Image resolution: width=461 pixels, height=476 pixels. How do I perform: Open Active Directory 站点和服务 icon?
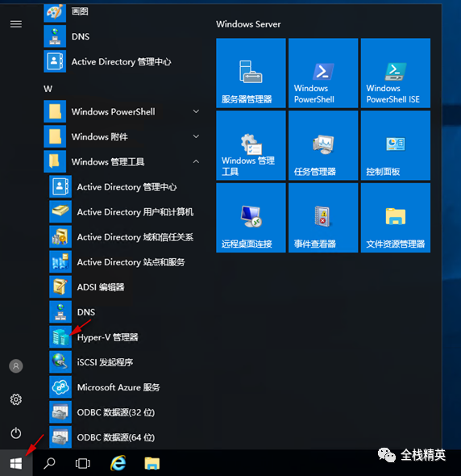coord(60,261)
